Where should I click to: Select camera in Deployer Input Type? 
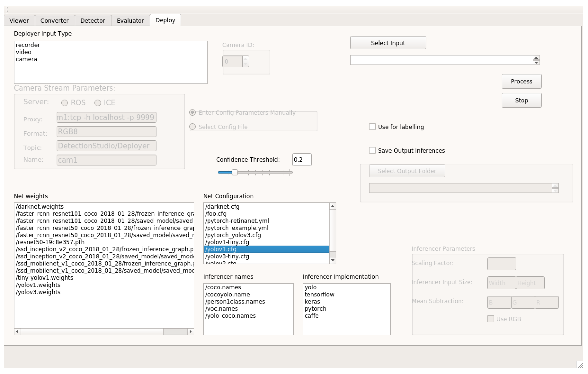(x=26, y=59)
